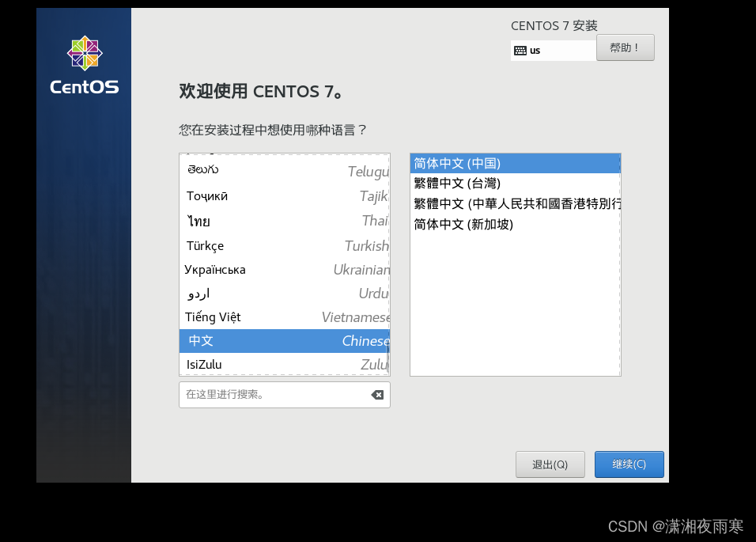The image size is (756, 542).
Task: Select Tajik (Тоҷикӣ) language row
Action: click(285, 195)
